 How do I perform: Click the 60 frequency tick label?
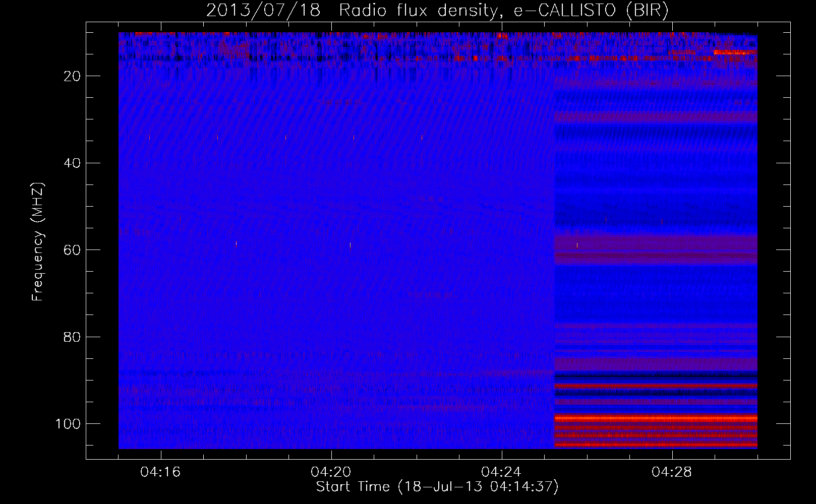pyautogui.click(x=73, y=250)
